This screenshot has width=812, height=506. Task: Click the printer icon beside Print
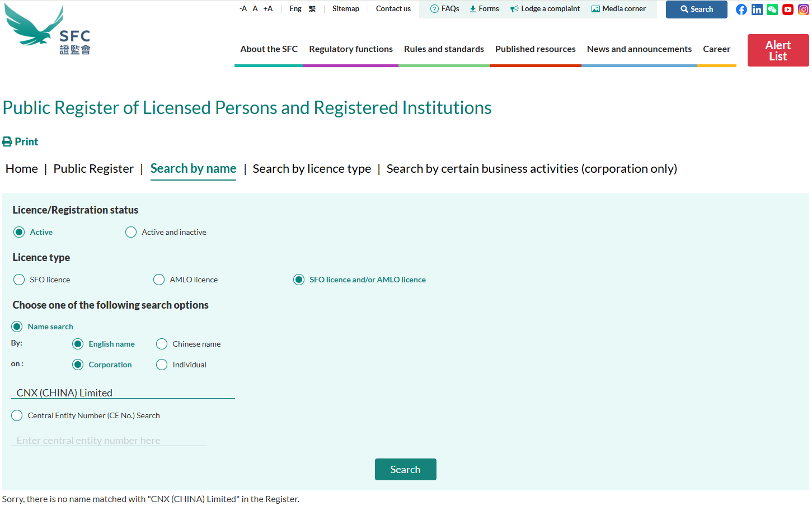(7, 142)
